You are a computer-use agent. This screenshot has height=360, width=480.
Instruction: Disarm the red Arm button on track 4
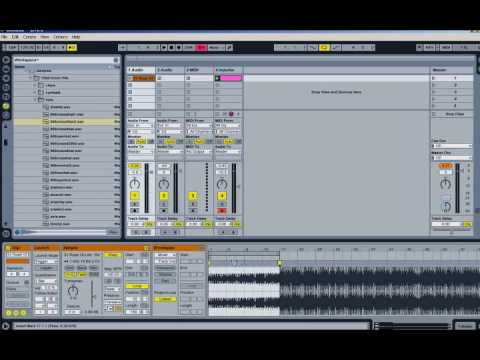pos(222,211)
